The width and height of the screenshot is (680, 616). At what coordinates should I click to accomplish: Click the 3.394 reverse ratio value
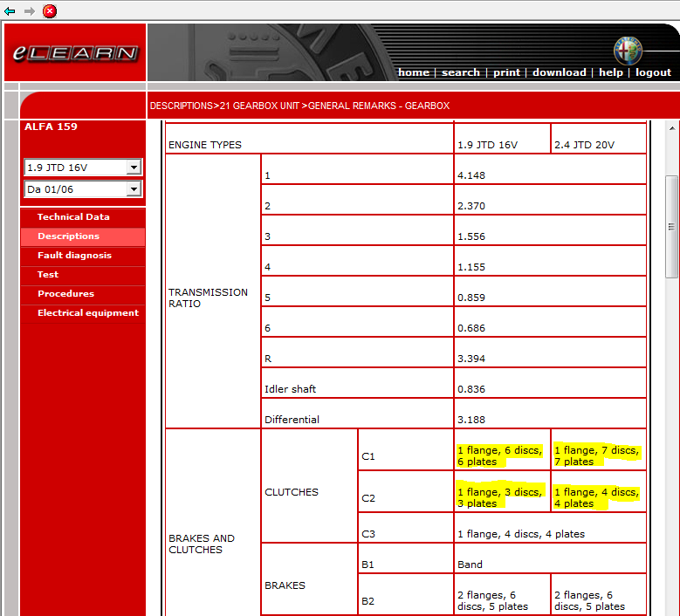471,359
